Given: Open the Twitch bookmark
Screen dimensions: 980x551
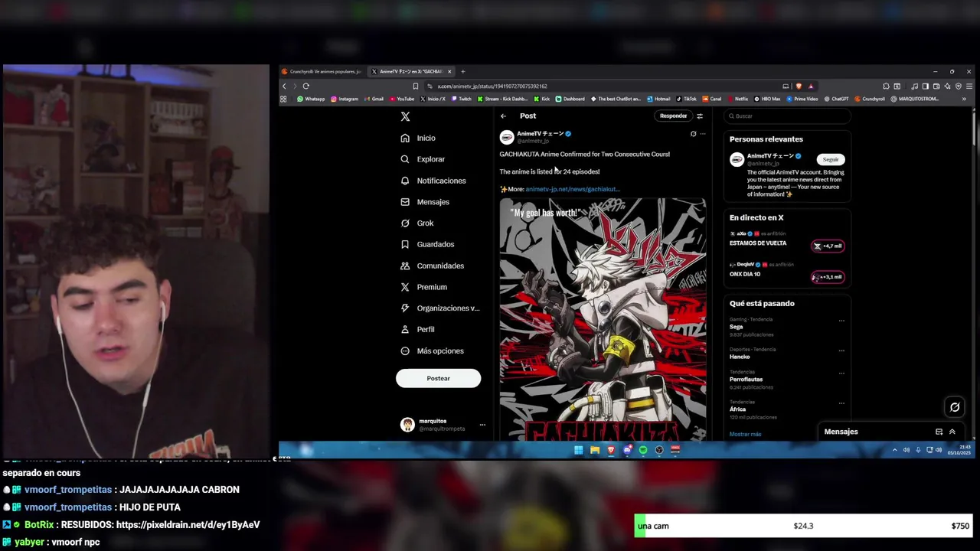Looking at the screenshot, I should click(462, 99).
